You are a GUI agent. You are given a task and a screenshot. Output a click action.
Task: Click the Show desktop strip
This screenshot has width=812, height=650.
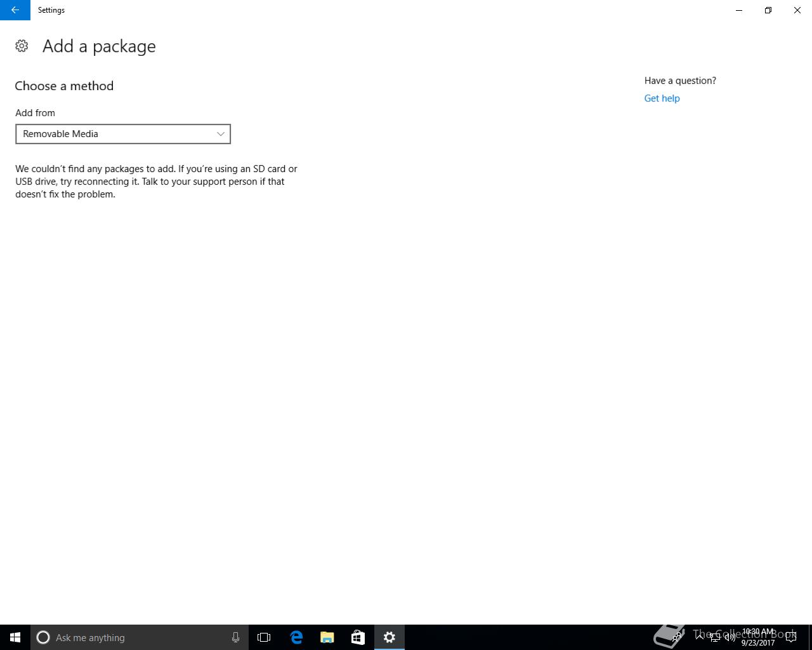tap(810, 637)
